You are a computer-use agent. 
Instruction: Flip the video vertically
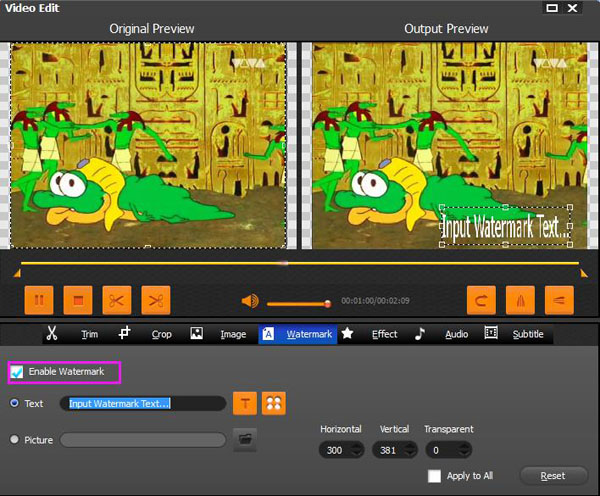click(559, 300)
